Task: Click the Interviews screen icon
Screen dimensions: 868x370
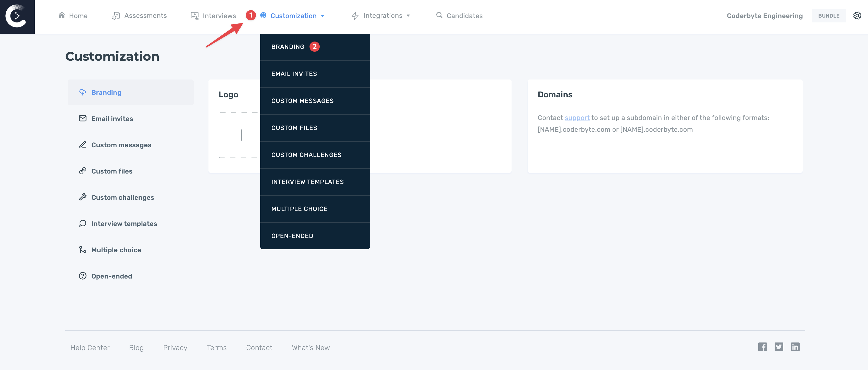Action: pyautogui.click(x=194, y=16)
